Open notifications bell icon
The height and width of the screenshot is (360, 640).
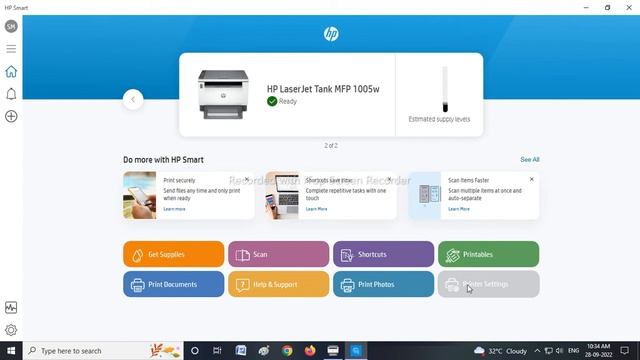click(11, 94)
